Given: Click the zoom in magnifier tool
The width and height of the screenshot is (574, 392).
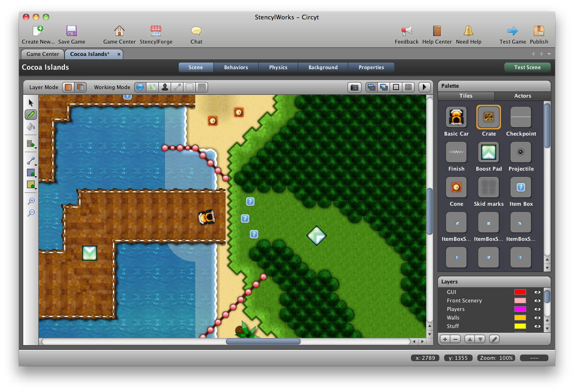Looking at the screenshot, I should tap(31, 201).
